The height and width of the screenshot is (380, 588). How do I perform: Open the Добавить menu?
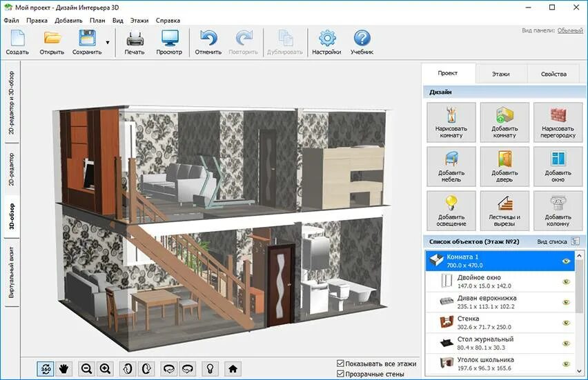click(68, 20)
